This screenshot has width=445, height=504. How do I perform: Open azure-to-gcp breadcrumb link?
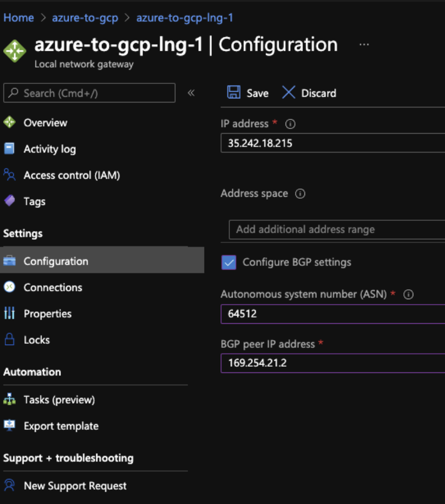(x=85, y=18)
